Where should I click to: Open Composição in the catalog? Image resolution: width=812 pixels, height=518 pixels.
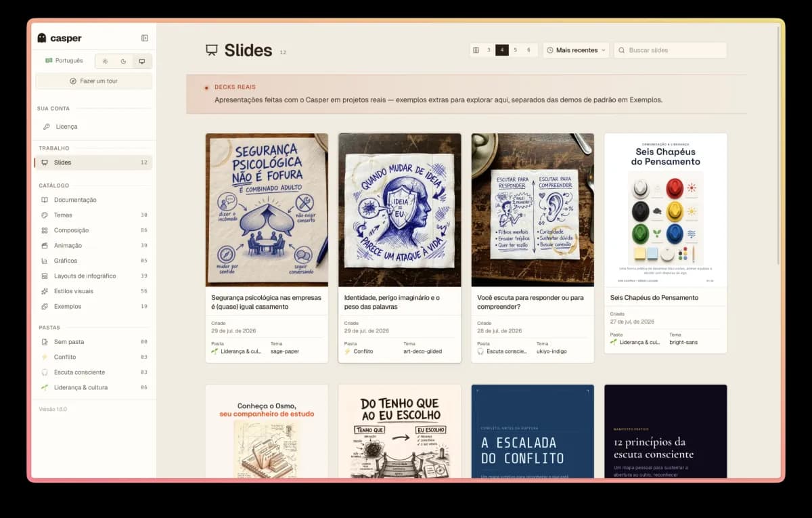coord(93,230)
